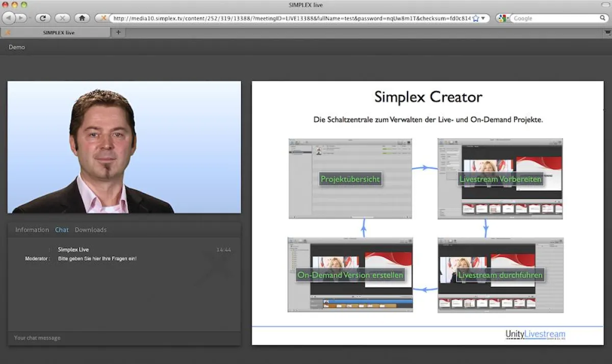Click the Demo menu label

tap(16, 47)
